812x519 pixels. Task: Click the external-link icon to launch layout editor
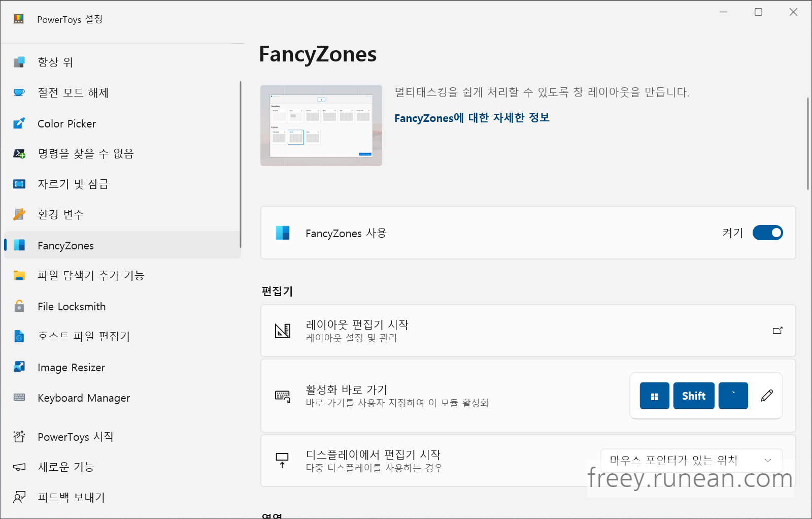click(x=777, y=331)
